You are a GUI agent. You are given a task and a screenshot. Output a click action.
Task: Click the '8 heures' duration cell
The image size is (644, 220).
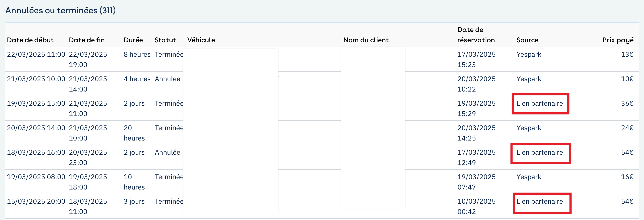click(137, 54)
